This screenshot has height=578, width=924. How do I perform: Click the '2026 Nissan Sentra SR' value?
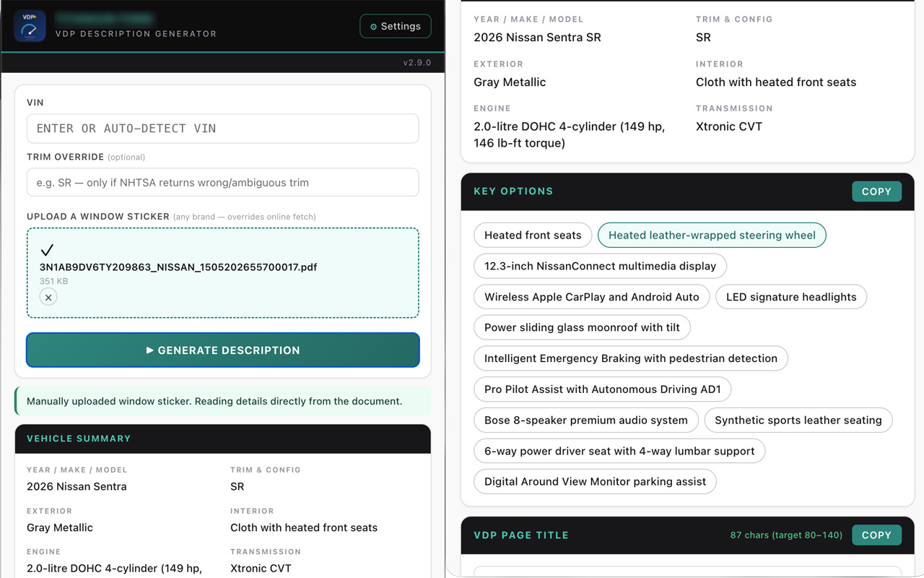[x=537, y=38]
